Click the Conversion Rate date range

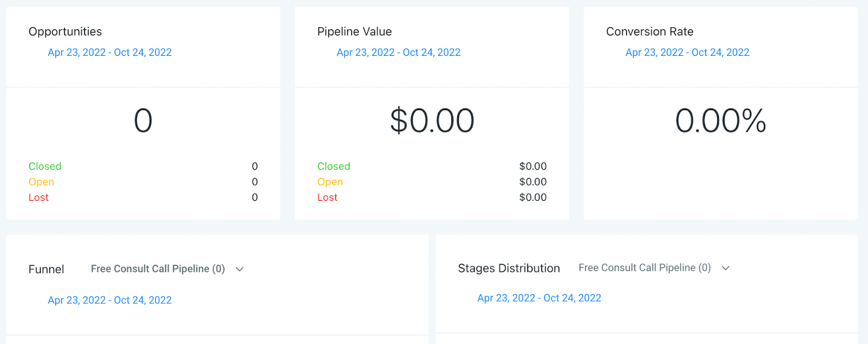(x=687, y=53)
